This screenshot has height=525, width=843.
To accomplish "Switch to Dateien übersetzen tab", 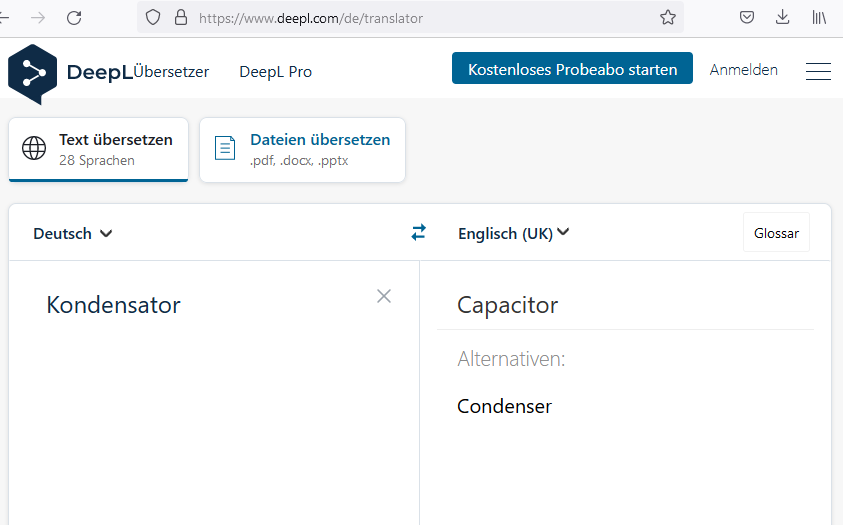I will pyautogui.click(x=302, y=150).
